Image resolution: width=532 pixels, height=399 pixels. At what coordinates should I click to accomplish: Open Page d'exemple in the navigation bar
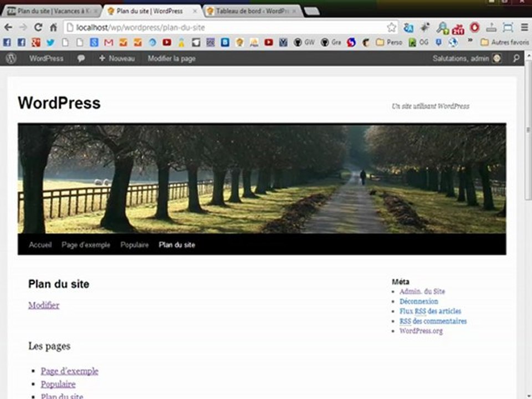(86, 244)
